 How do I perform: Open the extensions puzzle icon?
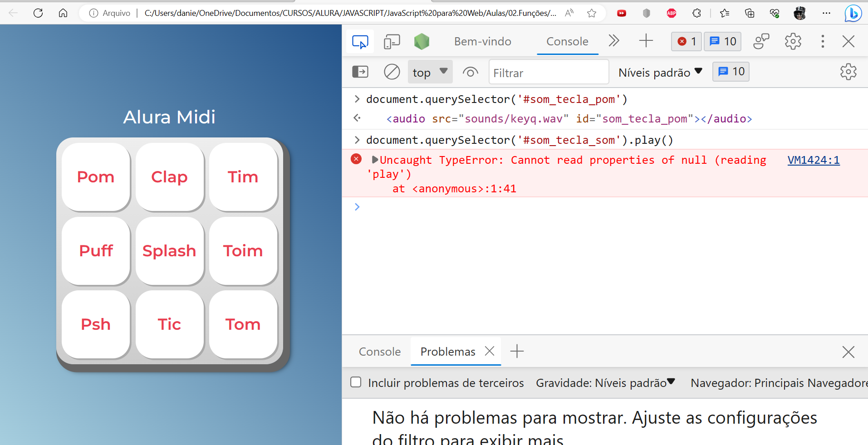[697, 13]
